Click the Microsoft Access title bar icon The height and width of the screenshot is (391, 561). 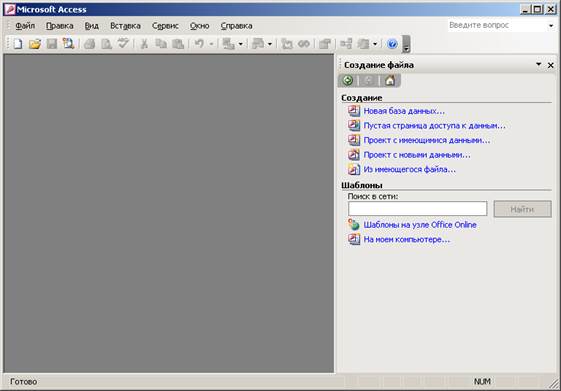tap(9, 9)
